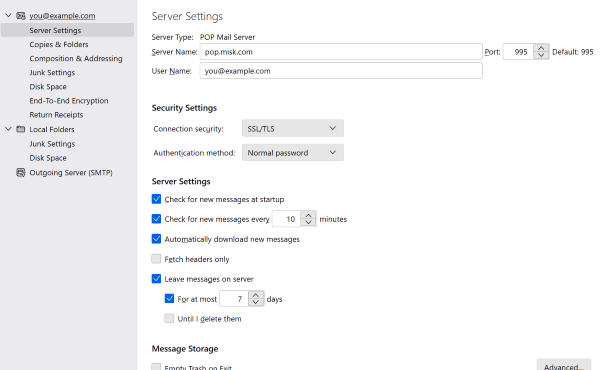Click the days count field
This screenshot has height=370, width=600.
tap(235, 299)
